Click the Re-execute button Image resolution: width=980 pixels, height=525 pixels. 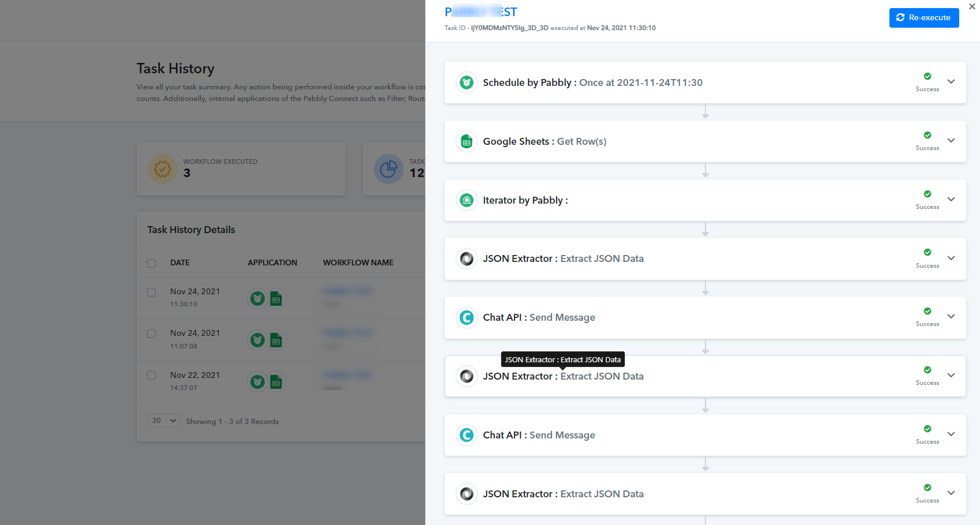tap(924, 18)
